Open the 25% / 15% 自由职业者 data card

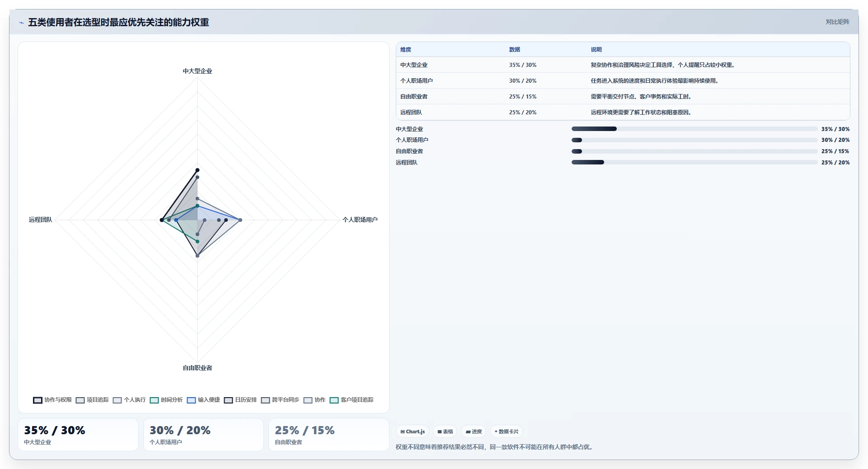point(329,435)
